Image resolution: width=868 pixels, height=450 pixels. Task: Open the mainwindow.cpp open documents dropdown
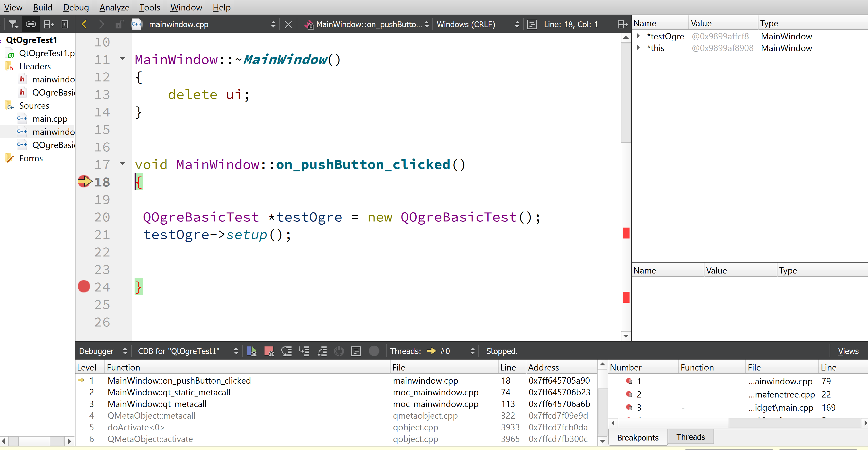273,24
